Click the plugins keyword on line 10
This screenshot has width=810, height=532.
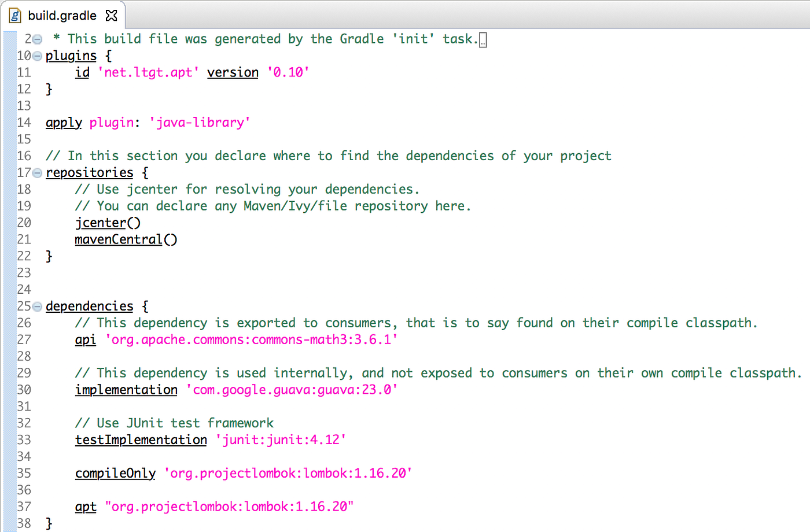pyautogui.click(x=71, y=56)
